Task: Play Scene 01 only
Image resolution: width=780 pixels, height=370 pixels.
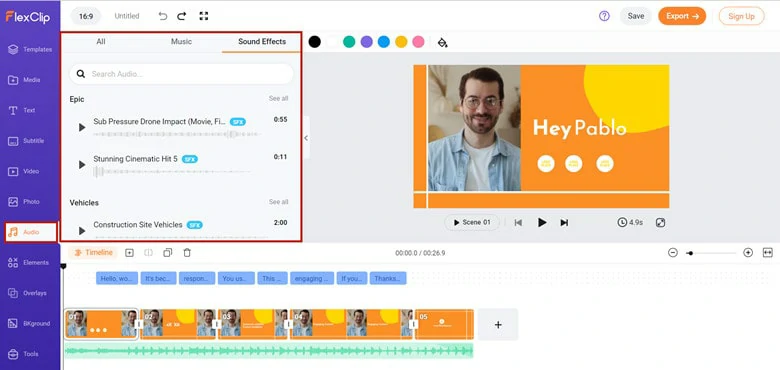Action: click(x=472, y=222)
